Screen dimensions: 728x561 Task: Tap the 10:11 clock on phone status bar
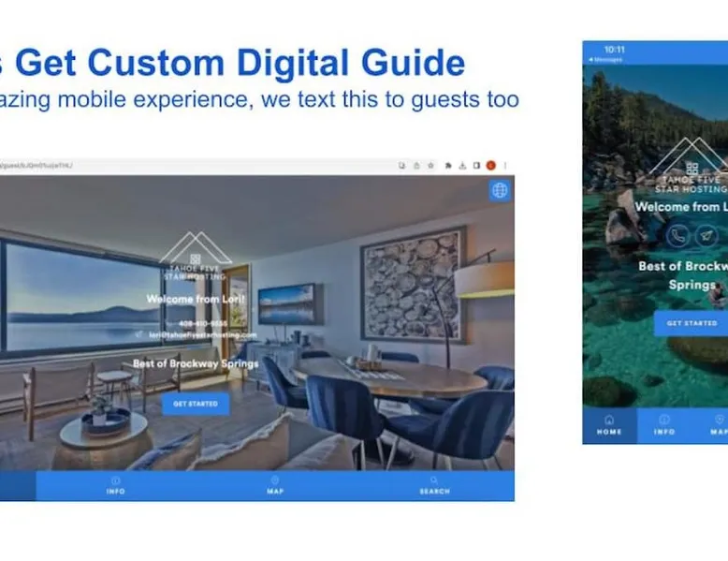point(614,50)
